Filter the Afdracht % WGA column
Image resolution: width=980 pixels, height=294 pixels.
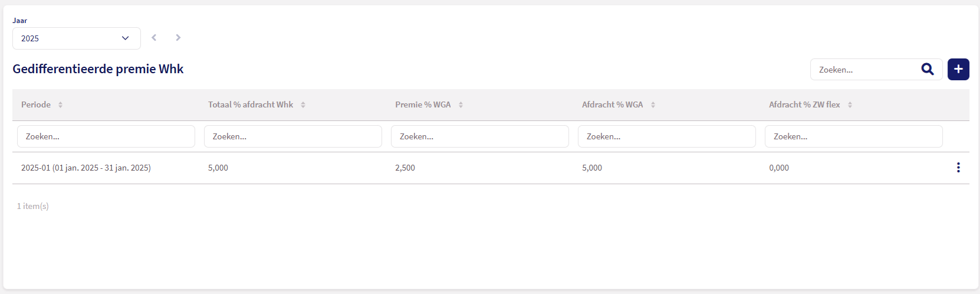click(666, 136)
